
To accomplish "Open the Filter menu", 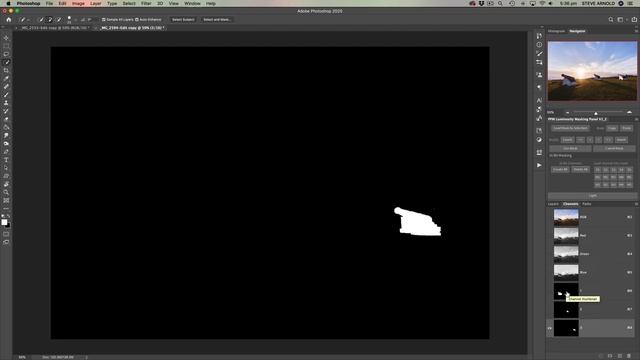I will coord(146,3).
